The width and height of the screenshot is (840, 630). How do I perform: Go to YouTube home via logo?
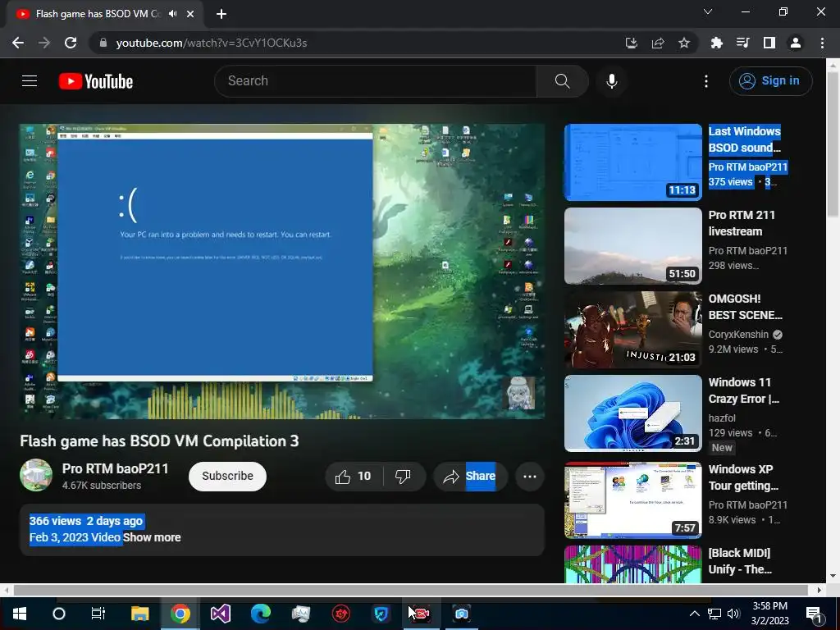pos(96,81)
